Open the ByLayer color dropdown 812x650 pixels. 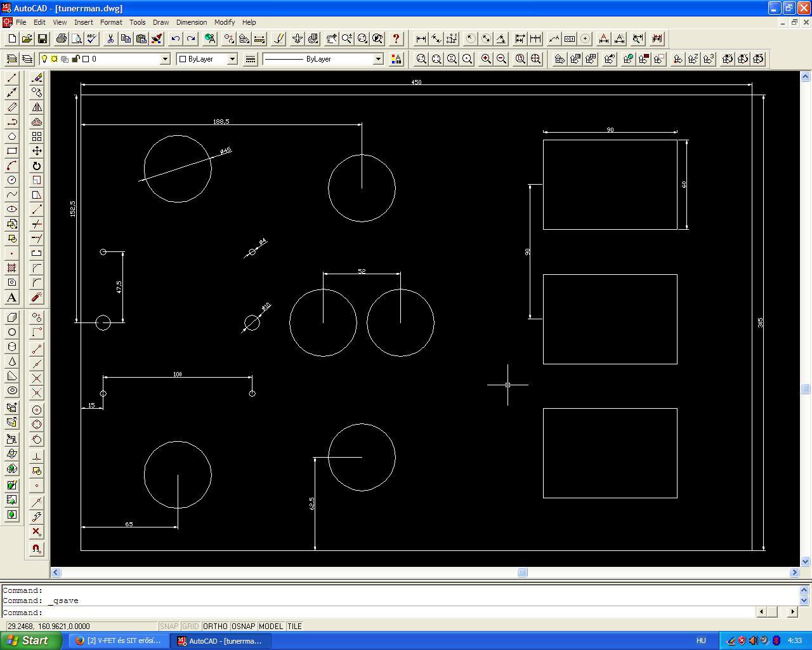point(232,59)
